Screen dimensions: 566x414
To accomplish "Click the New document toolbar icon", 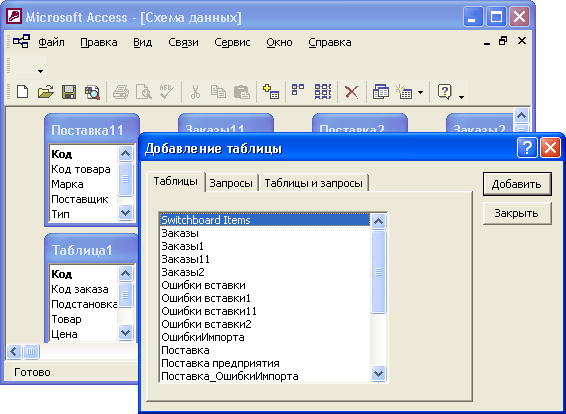I will tap(23, 92).
